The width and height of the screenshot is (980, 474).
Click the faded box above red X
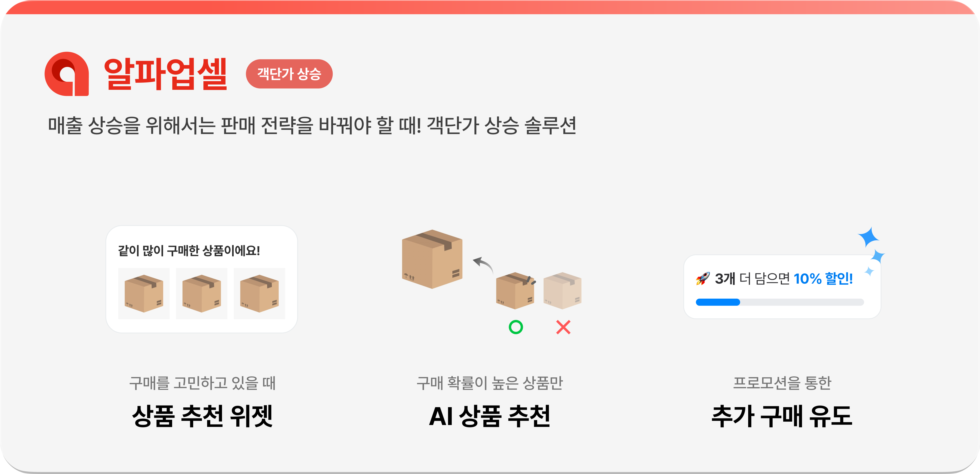[x=562, y=290]
